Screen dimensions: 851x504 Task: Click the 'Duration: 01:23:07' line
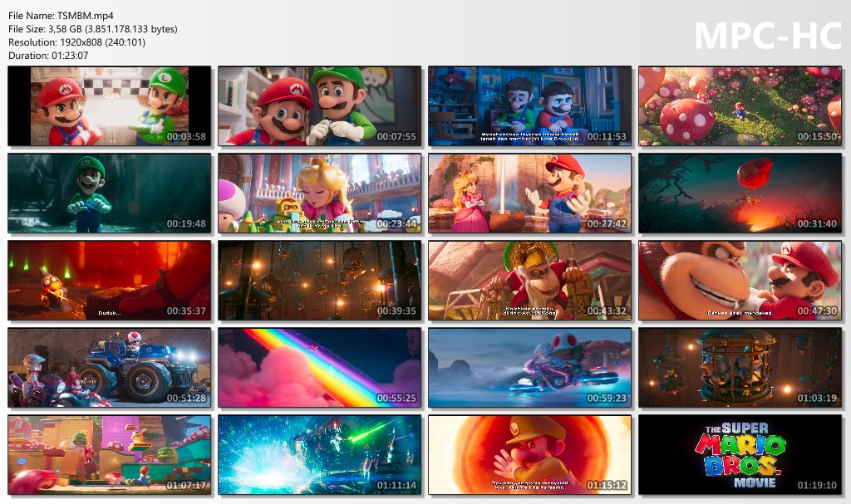(x=48, y=56)
